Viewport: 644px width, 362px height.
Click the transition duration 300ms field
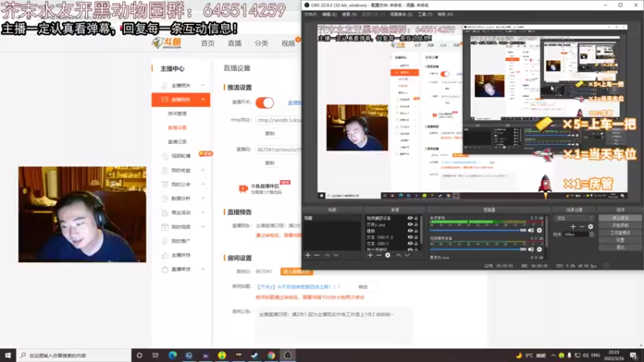click(576, 234)
